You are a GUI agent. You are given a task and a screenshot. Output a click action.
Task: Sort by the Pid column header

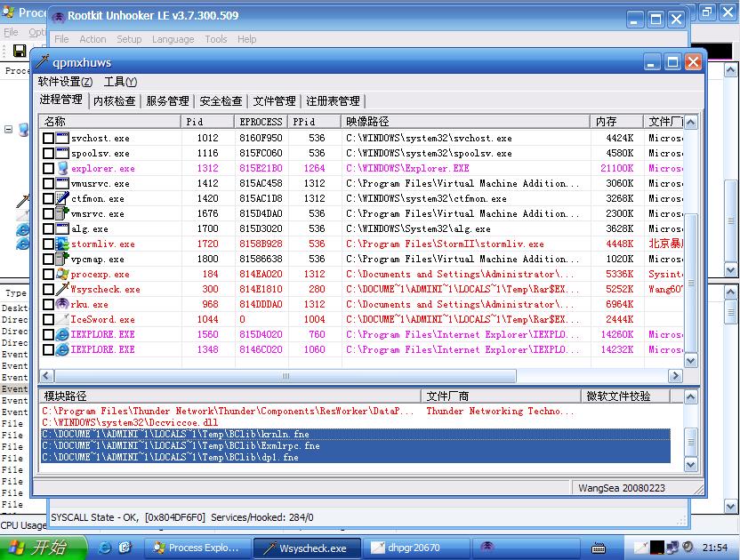coord(207,122)
